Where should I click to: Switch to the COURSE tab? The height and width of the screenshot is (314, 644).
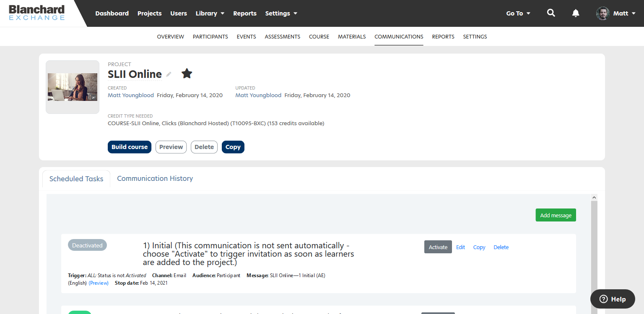point(319,37)
